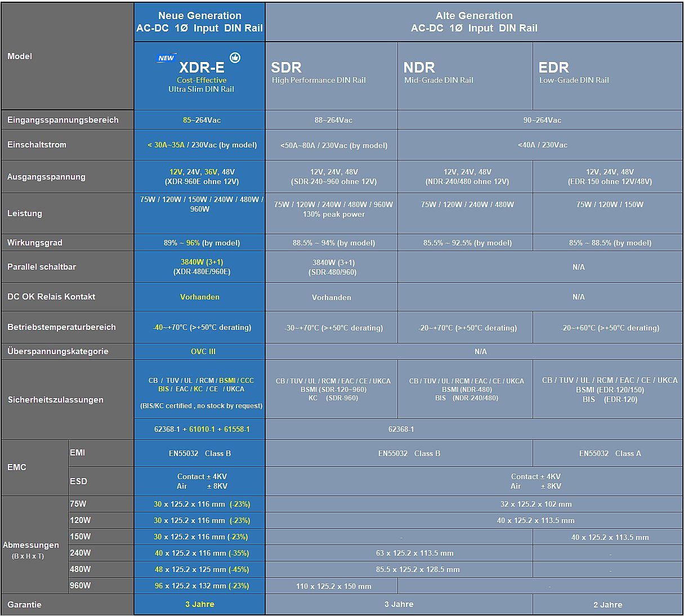Click the 'Alte Generation' header cell
Viewport: 684px width, 616px height.
[474, 22]
